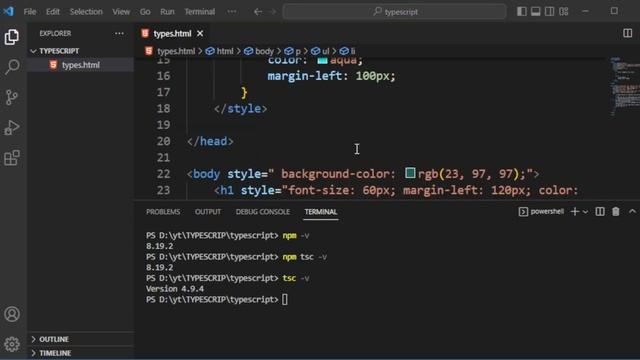Open the Customize Layout icon
The height and width of the screenshot is (360, 640).
(x=564, y=11)
